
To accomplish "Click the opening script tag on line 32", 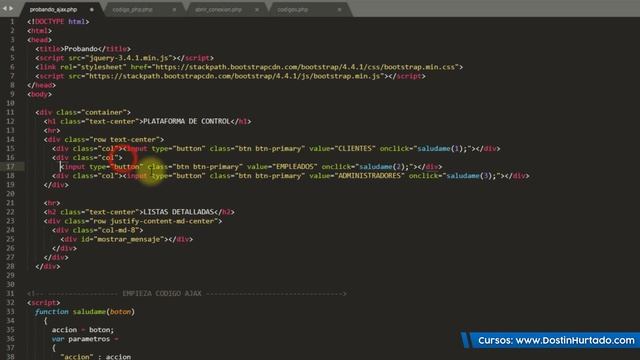I will coord(44,302).
